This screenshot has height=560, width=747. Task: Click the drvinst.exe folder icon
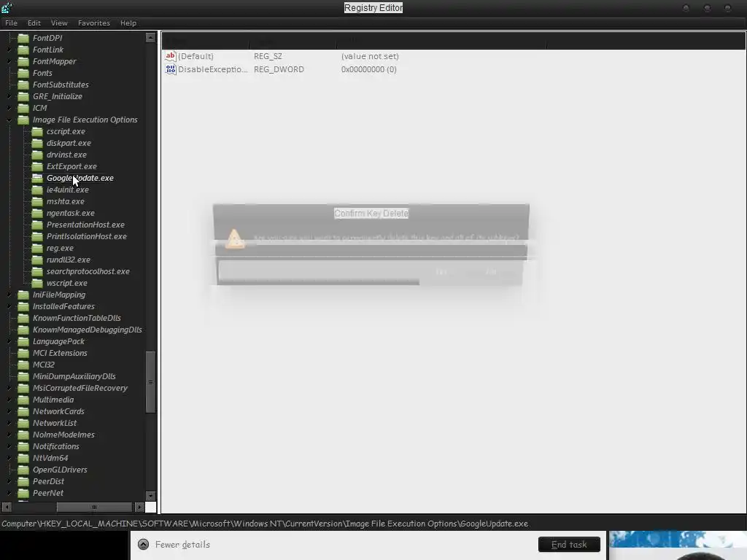coord(37,155)
